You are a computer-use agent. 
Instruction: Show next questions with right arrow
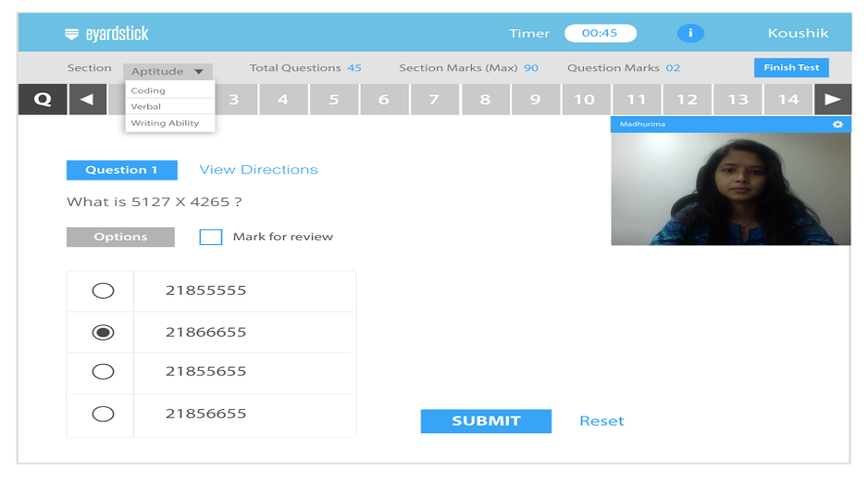point(833,100)
